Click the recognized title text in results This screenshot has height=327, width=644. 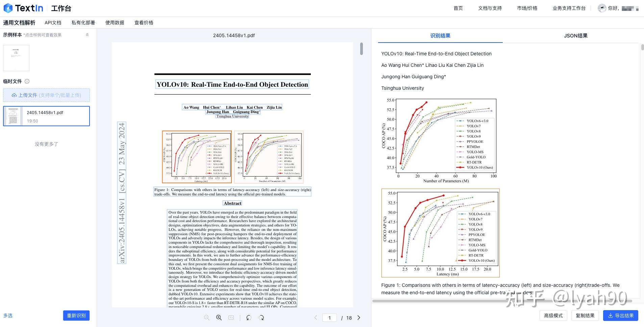[437, 54]
